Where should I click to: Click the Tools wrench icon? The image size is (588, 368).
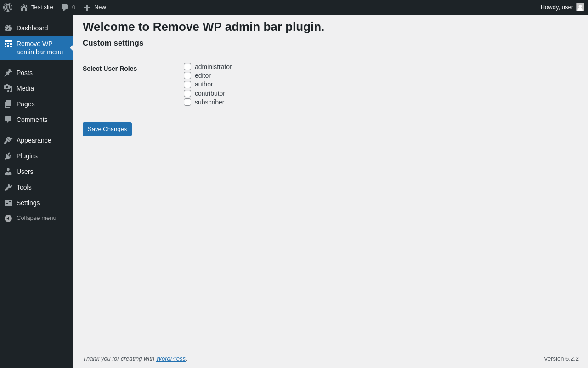(8, 187)
